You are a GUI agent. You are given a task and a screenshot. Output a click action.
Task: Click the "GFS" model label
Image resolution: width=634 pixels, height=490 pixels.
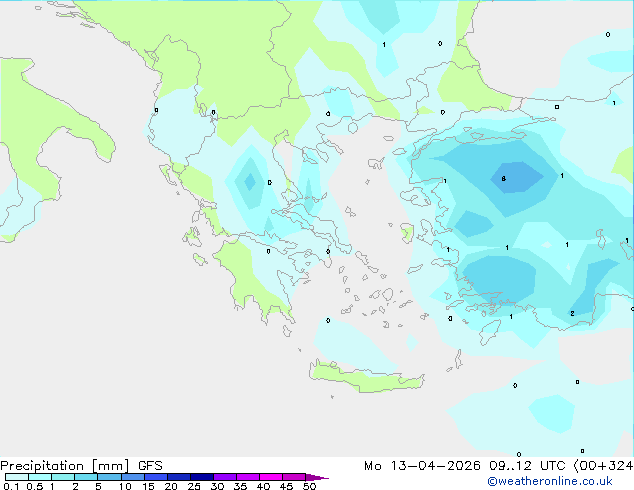150,466
